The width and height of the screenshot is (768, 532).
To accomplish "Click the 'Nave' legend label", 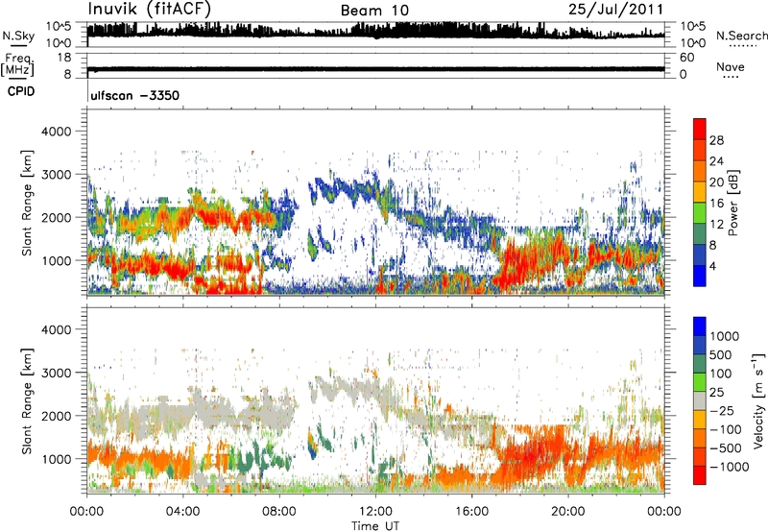I will click(x=731, y=66).
